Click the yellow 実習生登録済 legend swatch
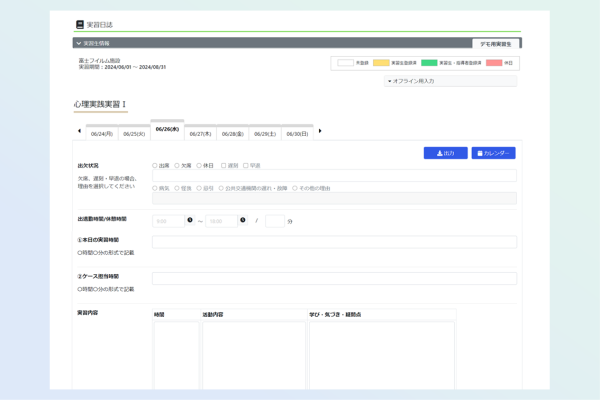The width and height of the screenshot is (600, 400). (x=381, y=63)
